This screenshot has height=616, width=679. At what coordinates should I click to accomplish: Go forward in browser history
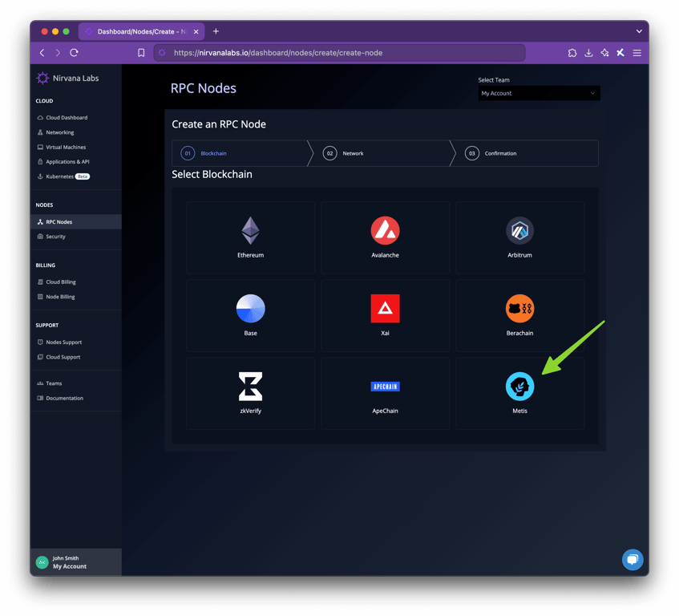(58, 53)
